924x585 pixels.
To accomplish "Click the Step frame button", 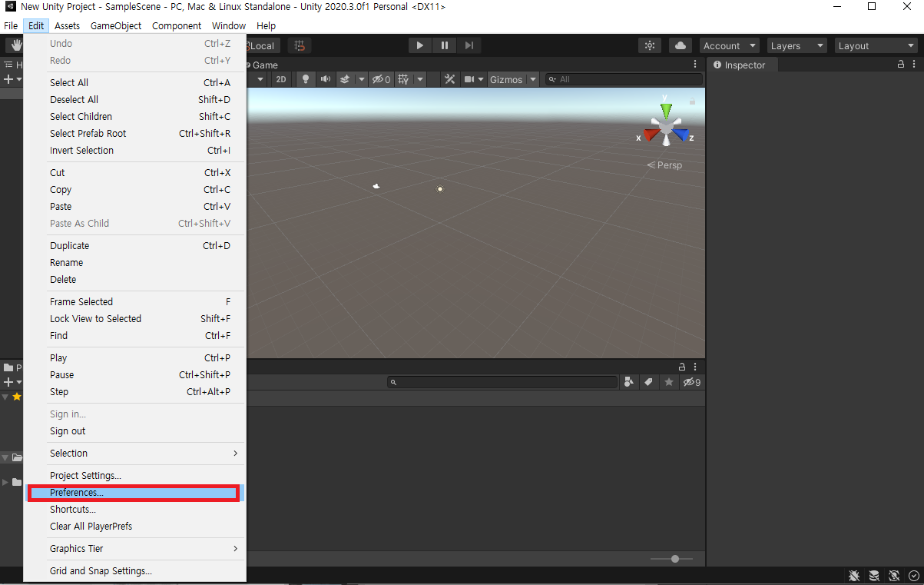I will [x=470, y=46].
